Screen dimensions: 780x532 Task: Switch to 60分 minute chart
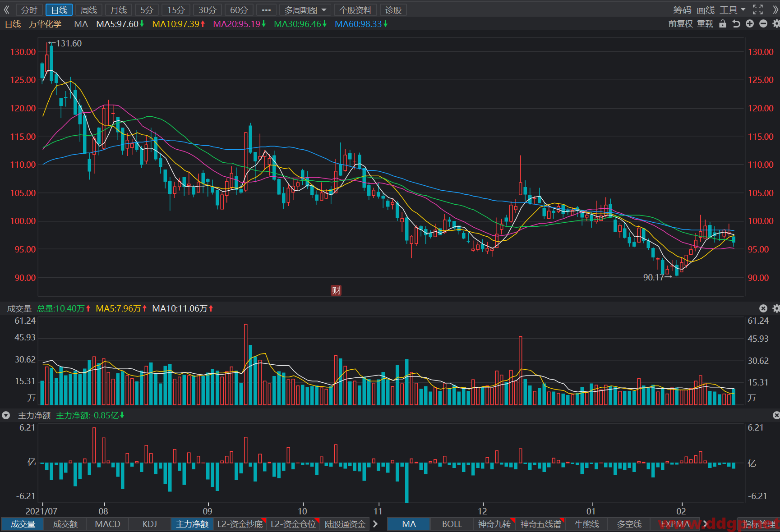tap(239, 10)
